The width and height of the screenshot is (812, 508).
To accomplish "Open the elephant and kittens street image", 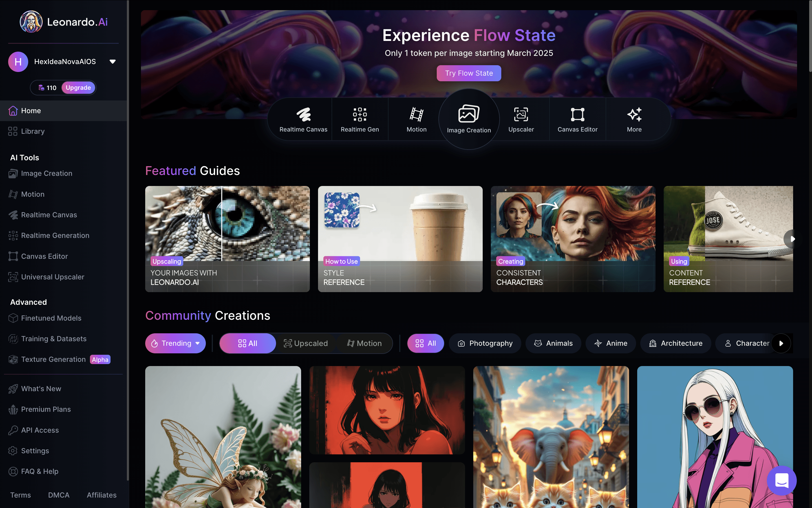I will pyautogui.click(x=551, y=437).
